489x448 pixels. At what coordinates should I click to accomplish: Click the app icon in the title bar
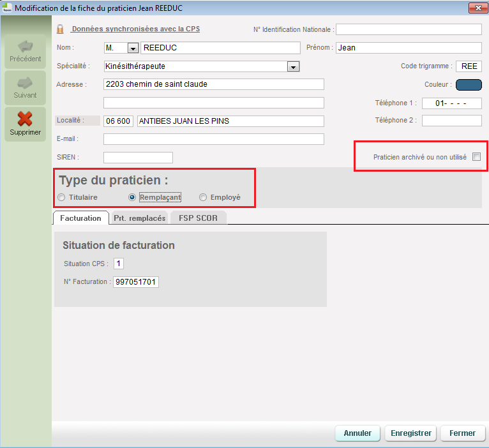click(6, 8)
